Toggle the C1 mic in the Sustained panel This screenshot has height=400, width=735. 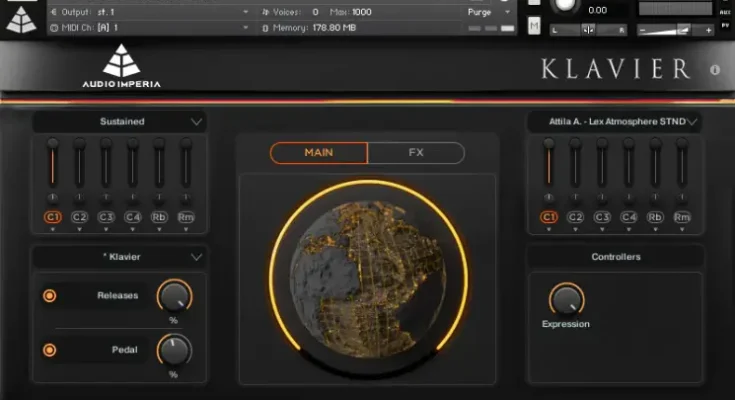pyautogui.click(x=52, y=216)
